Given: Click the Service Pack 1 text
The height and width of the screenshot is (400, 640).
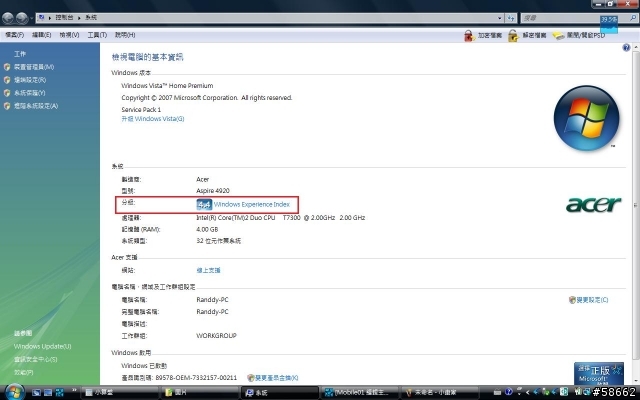Looking at the screenshot, I should [141, 109].
